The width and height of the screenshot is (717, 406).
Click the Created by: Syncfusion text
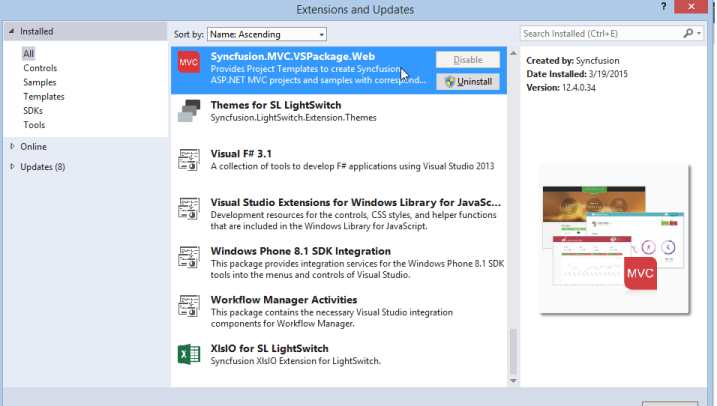click(x=573, y=61)
